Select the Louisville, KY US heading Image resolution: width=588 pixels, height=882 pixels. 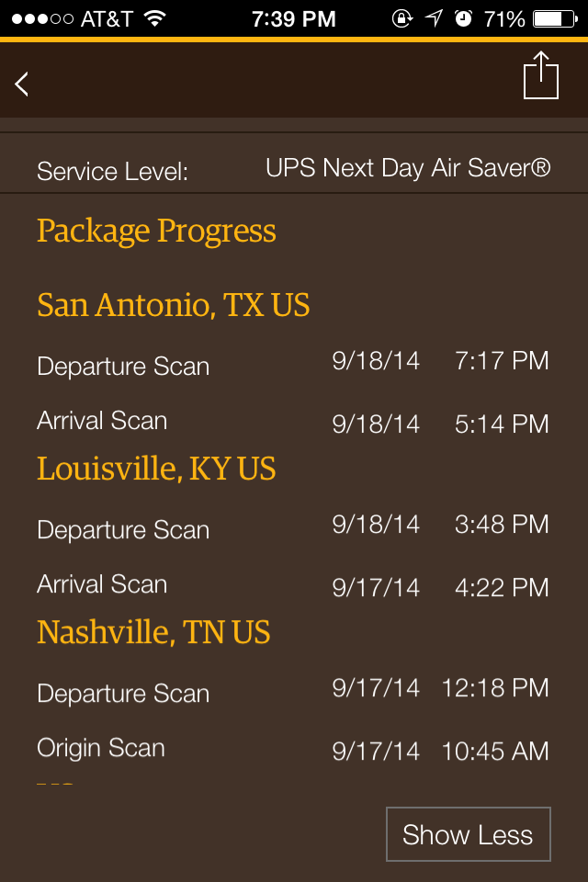pos(154,469)
